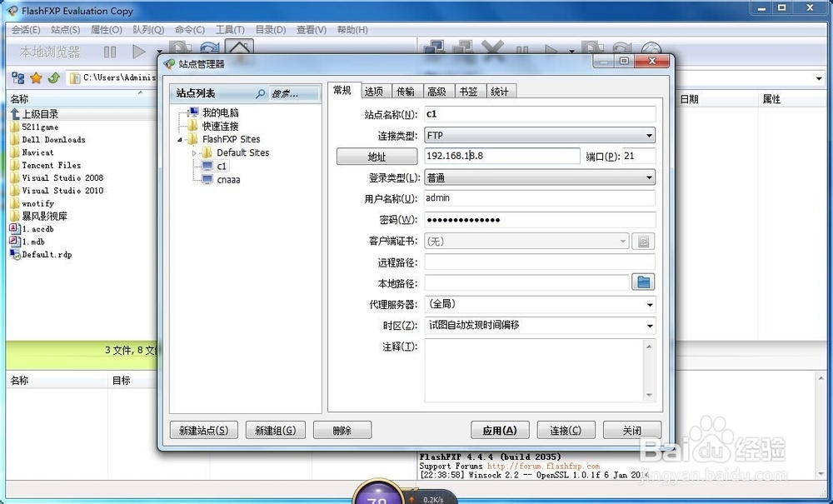The height and width of the screenshot is (504, 833).
Task: Click the Default.rdp remote desktop file icon
Action: [15, 254]
